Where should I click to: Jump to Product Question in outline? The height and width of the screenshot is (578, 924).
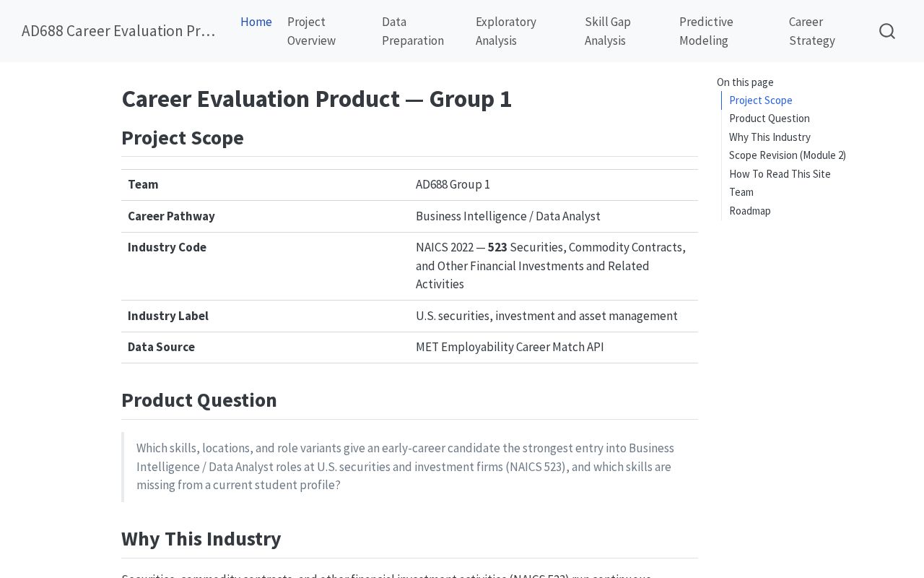[770, 118]
